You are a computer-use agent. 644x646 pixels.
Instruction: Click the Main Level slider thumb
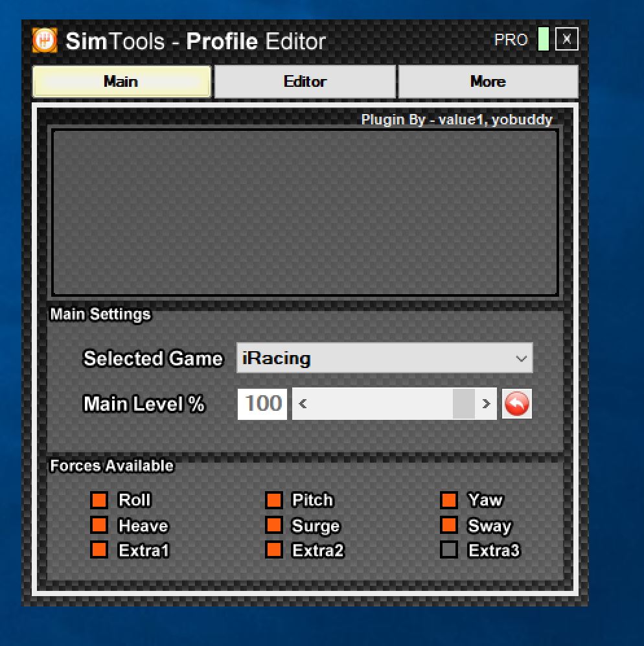[x=464, y=404]
